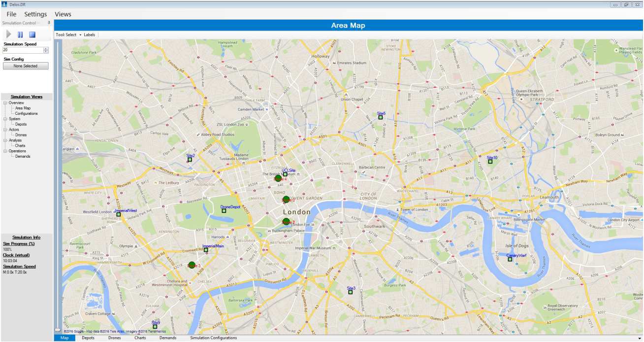The height and width of the screenshot is (342, 644).
Task: Collapse the Analysis tree node
Action: click(x=5, y=140)
